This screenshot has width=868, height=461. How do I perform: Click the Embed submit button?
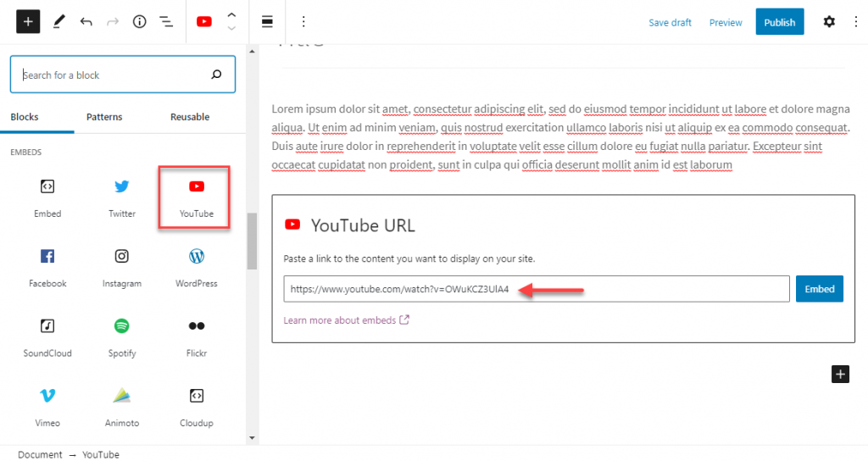820,289
